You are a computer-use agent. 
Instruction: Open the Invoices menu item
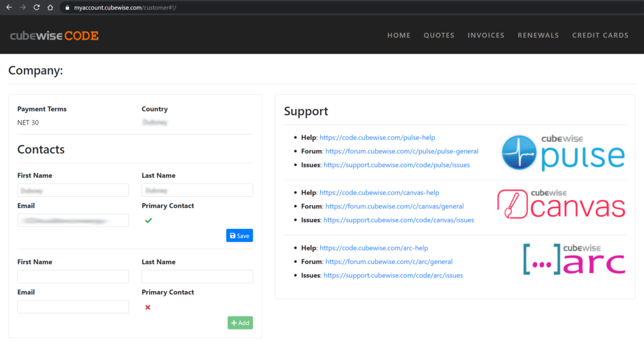[x=486, y=35]
